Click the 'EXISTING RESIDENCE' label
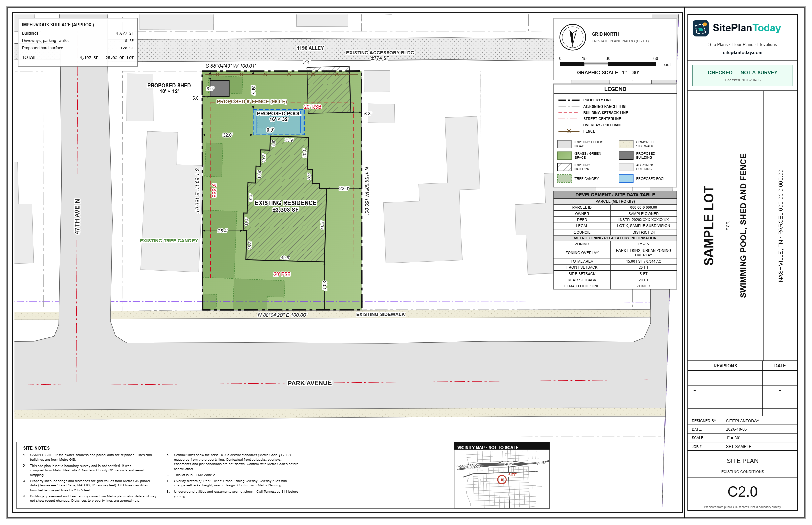This screenshot has width=812, height=525. (286, 203)
